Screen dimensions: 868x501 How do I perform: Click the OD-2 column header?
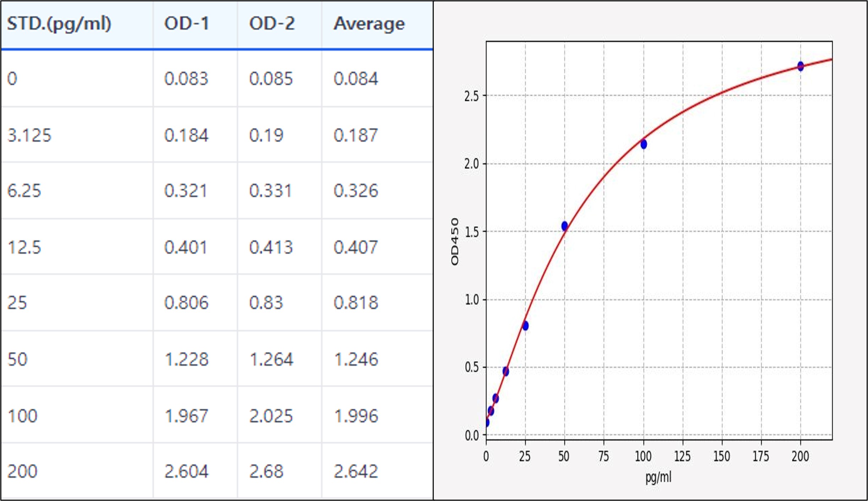272,24
